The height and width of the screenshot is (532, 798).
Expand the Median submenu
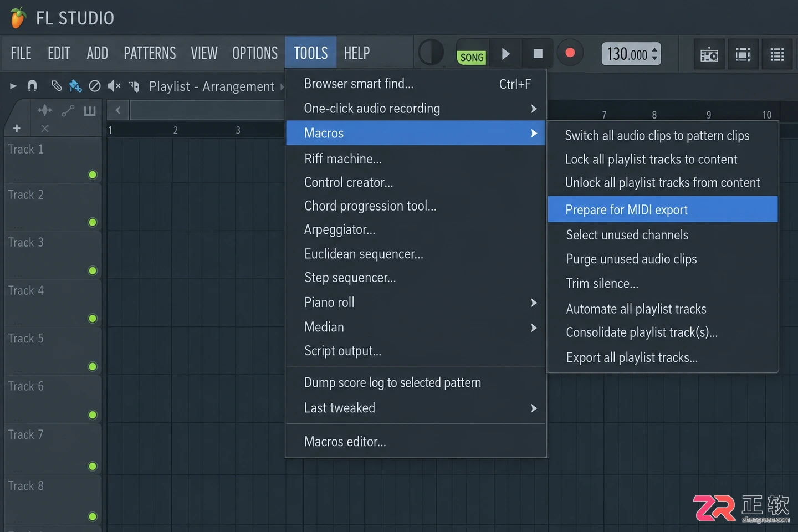(416, 328)
